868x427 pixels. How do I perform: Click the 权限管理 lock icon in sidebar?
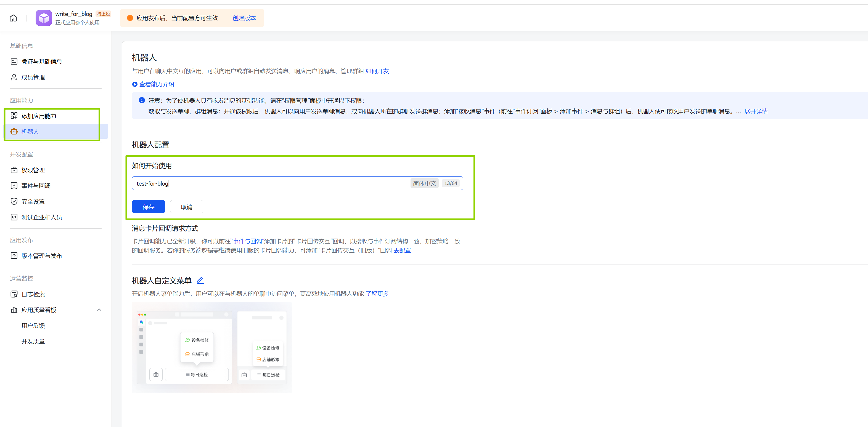(x=14, y=170)
